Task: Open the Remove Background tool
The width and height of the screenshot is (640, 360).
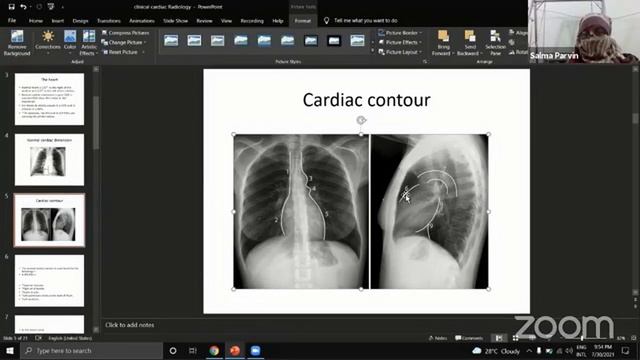Action: [17, 42]
